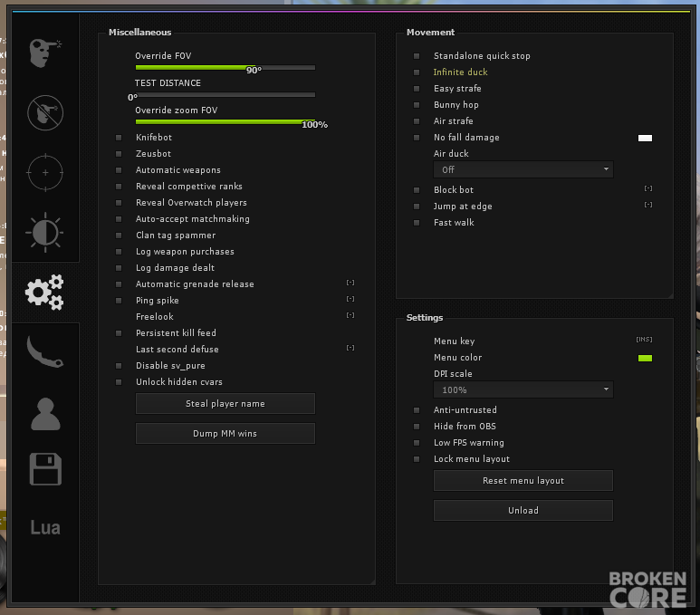Adjust the Override FOV slider
Image resolution: width=700 pixels, height=615 pixels.
pyautogui.click(x=225, y=68)
